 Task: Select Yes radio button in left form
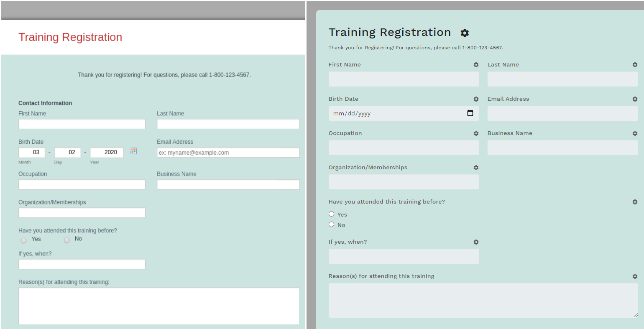coord(24,240)
